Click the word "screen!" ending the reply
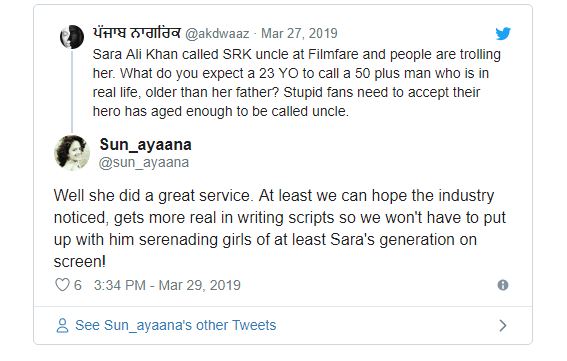The image size is (567, 361). click(x=80, y=261)
